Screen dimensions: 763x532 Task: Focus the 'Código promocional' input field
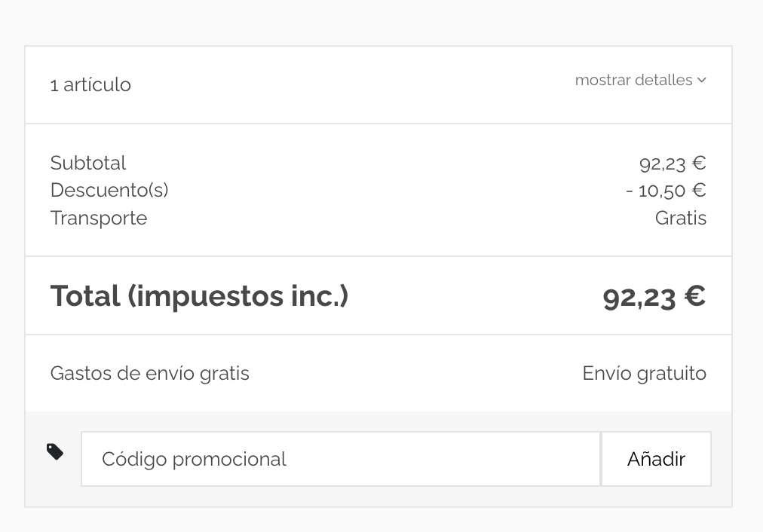340,459
